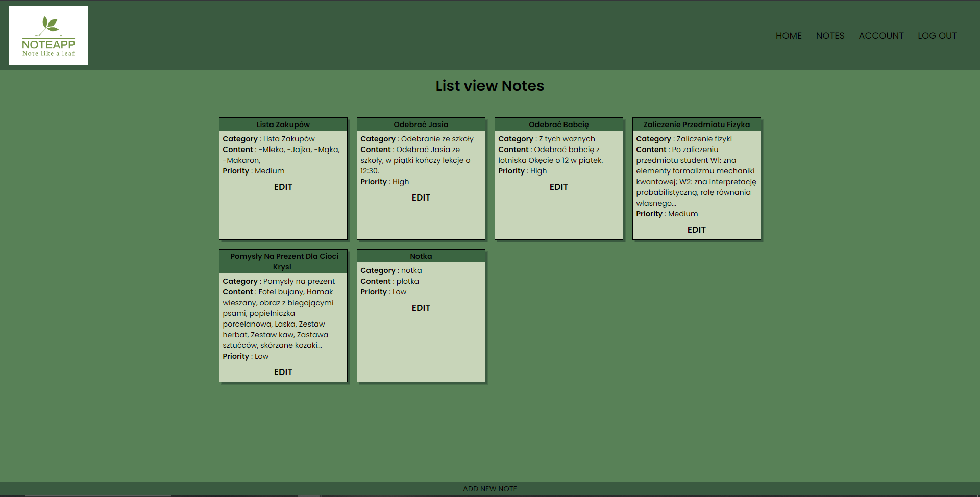Click the Zaliczenie Przedmiotu Fizyka card title
The image size is (980, 497).
click(696, 124)
